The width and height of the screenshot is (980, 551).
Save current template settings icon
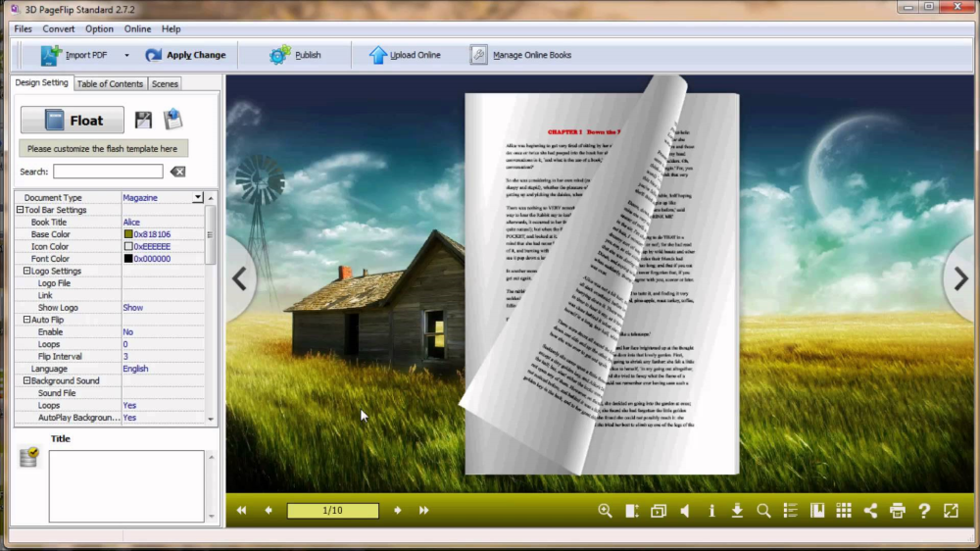(143, 120)
